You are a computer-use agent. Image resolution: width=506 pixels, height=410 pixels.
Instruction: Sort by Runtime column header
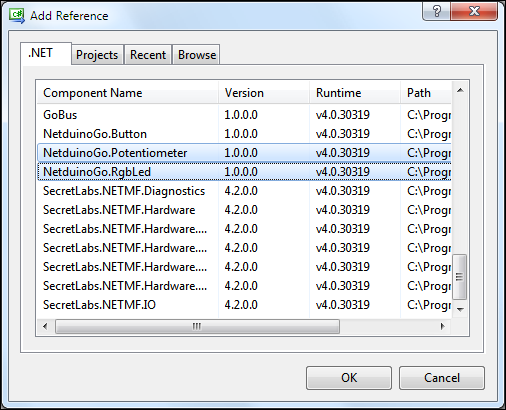355,93
